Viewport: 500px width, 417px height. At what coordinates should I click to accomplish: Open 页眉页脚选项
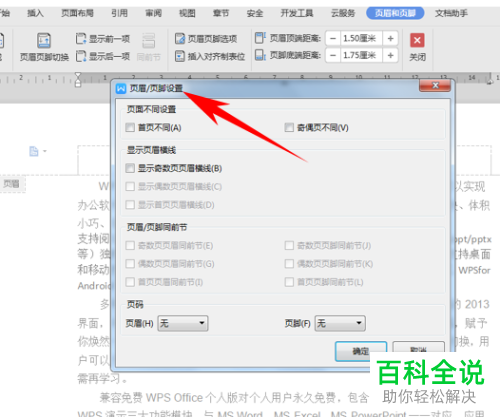point(206,39)
